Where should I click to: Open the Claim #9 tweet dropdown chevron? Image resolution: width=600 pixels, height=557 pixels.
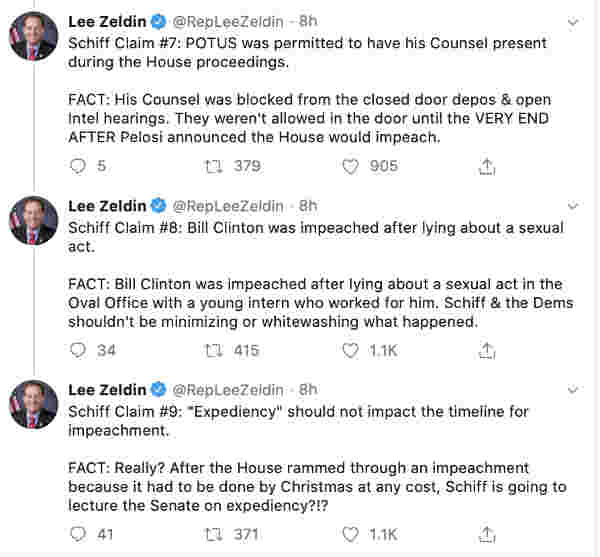573,390
